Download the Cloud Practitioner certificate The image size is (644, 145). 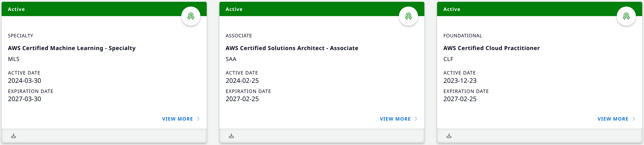(x=449, y=136)
